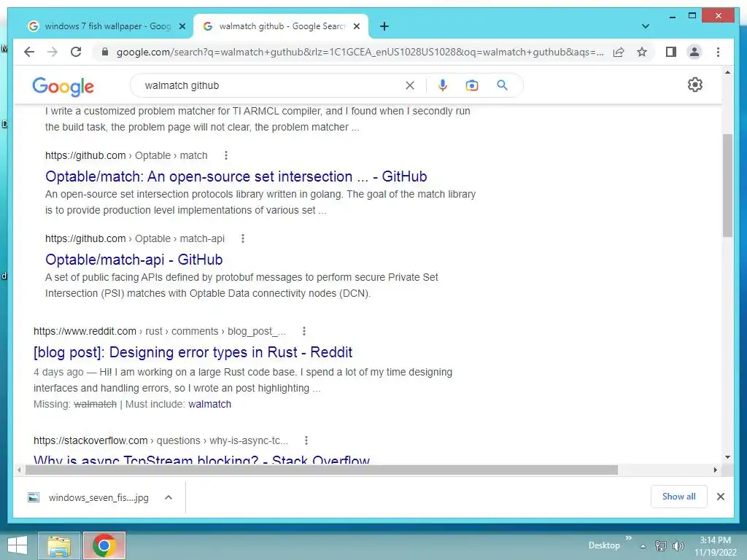747x560 pixels.
Task: Click the address bar URL
Action: point(360,52)
